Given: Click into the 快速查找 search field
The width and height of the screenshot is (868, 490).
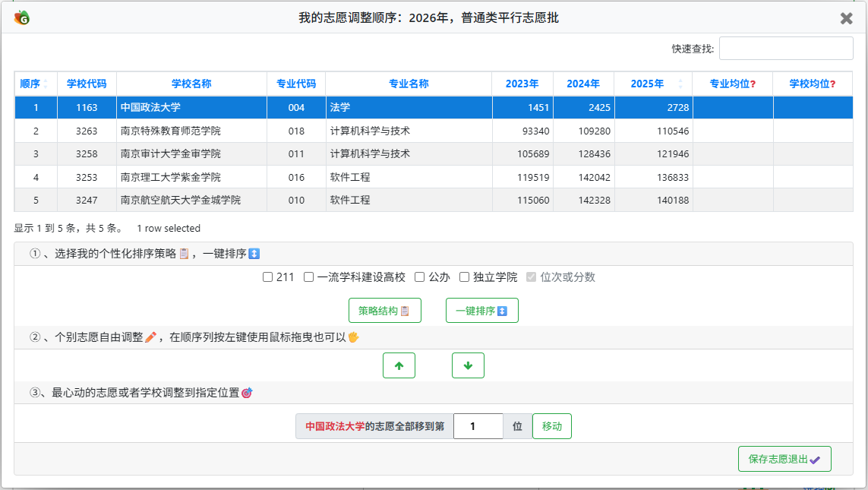Looking at the screenshot, I should click(786, 49).
